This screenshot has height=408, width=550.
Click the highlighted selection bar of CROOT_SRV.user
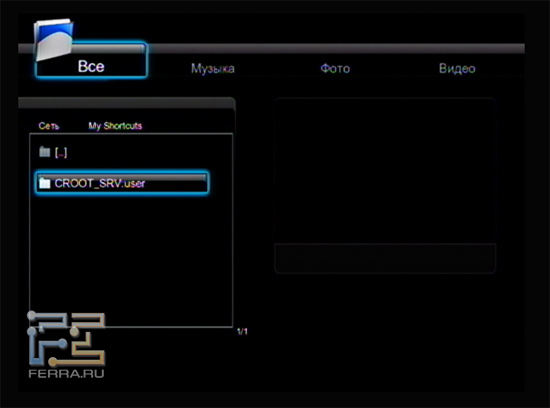point(122,182)
